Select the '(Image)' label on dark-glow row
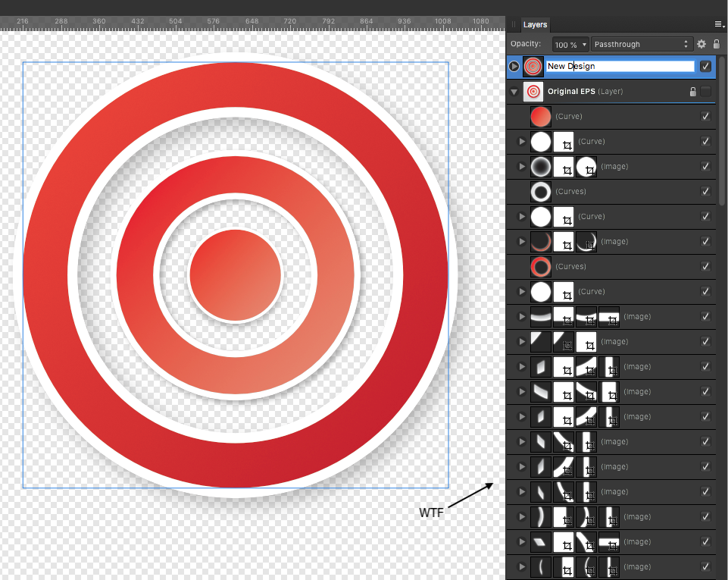This screenshot has width=728, height=580. coord(614,166)
